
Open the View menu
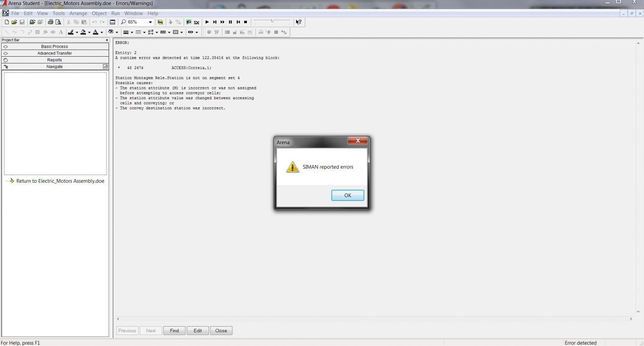pos(43,13)
